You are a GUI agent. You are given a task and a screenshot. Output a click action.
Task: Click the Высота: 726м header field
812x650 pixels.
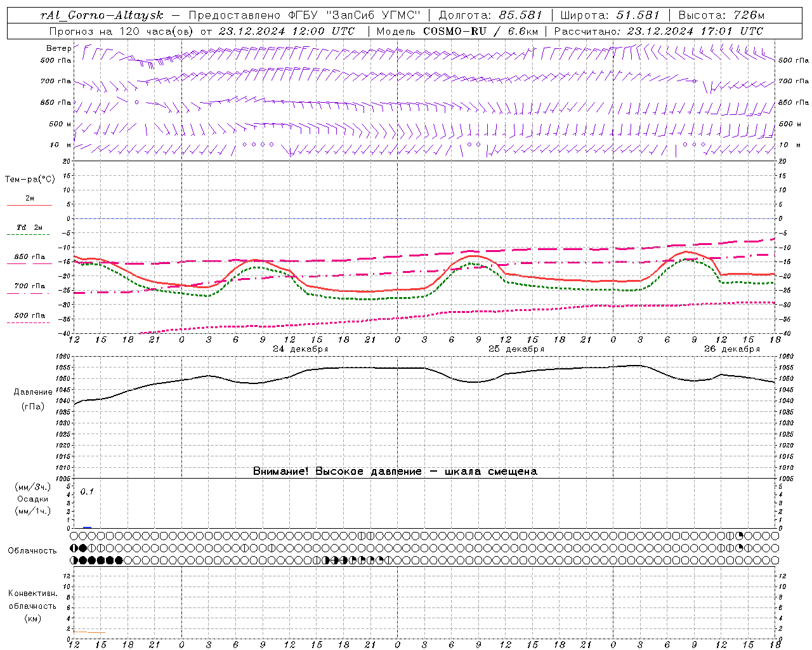coord(721,15)
